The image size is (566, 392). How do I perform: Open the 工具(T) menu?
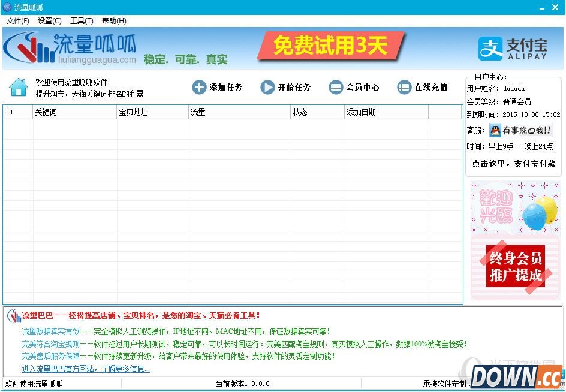coord(82,20)
